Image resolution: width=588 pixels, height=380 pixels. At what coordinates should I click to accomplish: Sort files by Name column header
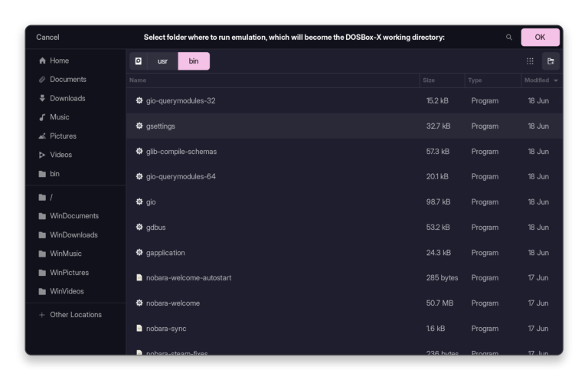pyautogui.click(x=138, y=80)
